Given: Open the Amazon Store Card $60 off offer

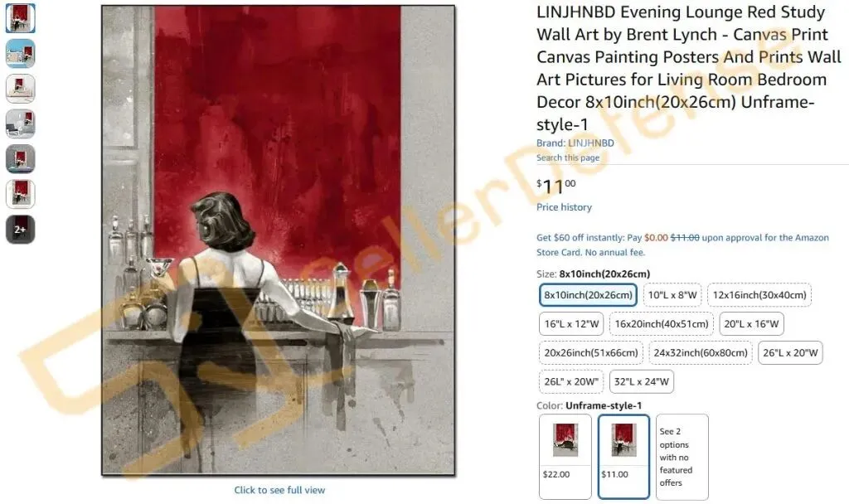Looking at the screenshot, I should (682, 245).
